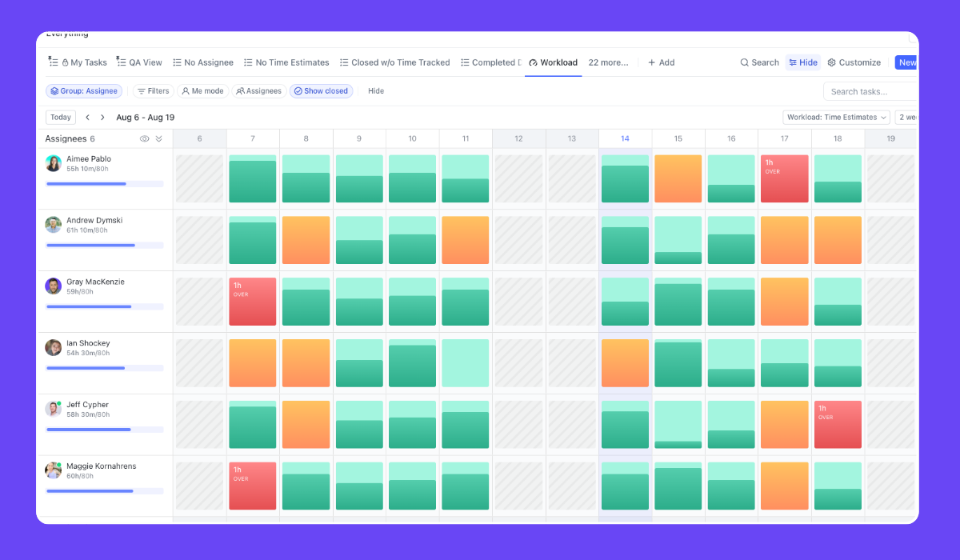Open the Group: Assignee dropdown
The image size is (960, 560).
point(84,90)
